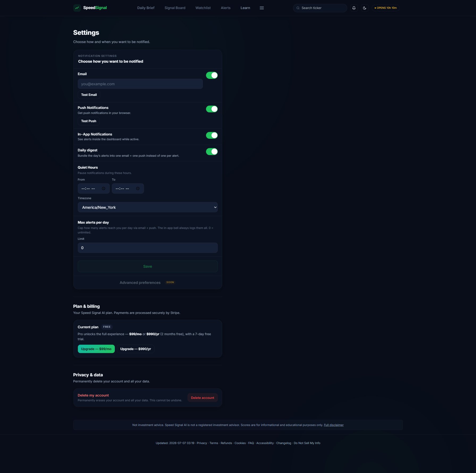This screenshot has width=476, height=473.
Task: Open the Cookies footer link
Action: 240,443
